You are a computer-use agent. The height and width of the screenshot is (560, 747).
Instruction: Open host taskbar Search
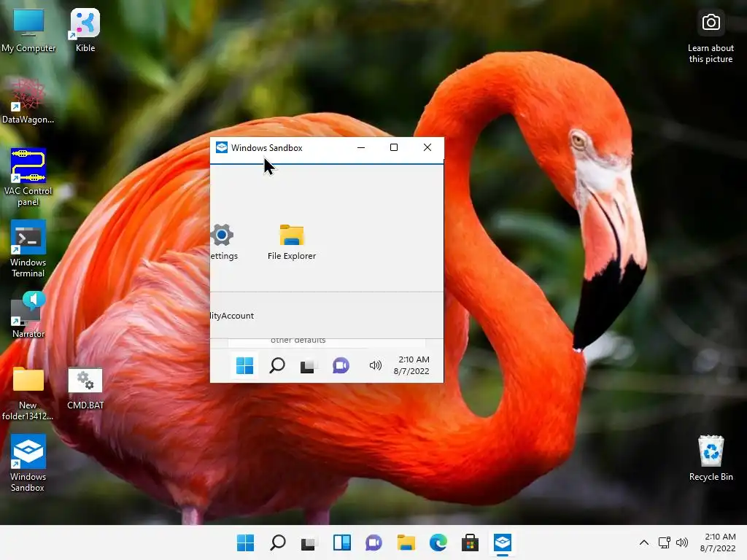[x=278, y=542]
